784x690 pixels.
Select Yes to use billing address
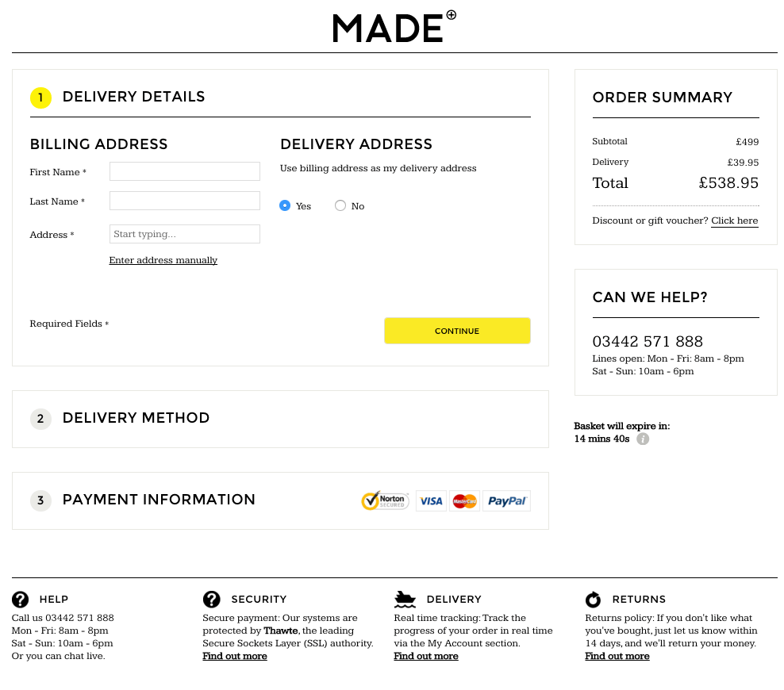coord(285,205)
